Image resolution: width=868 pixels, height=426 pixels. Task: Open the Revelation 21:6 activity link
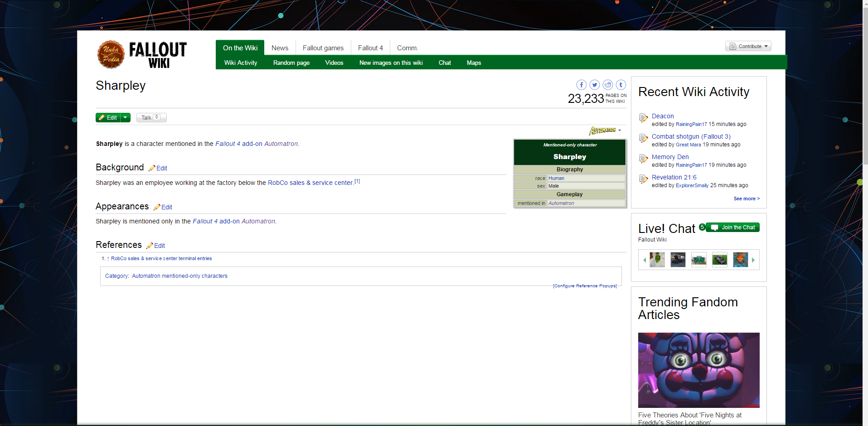[674, 177]
